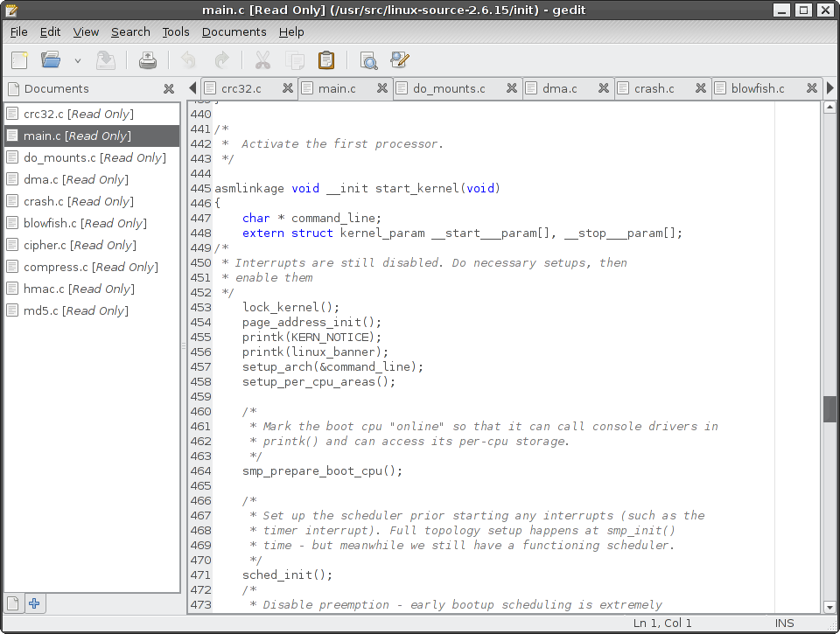The image size is (840, 634).
Task: Select hmac.c in Documents list
Action: coord(92,289)
